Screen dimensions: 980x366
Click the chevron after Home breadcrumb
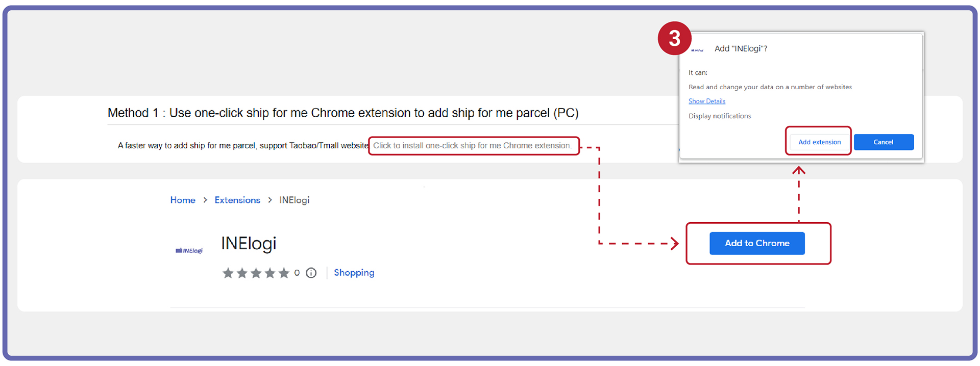(205, 200)
